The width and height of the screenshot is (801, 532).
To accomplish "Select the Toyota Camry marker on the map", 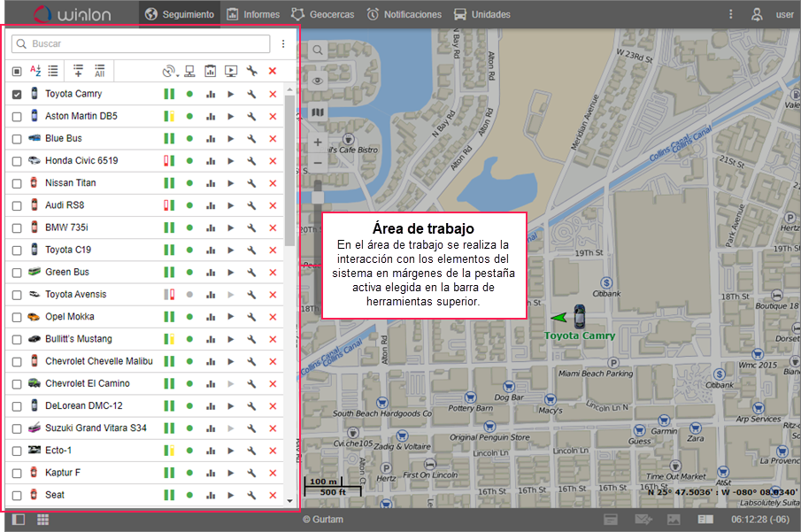I will tap(580, 317).
